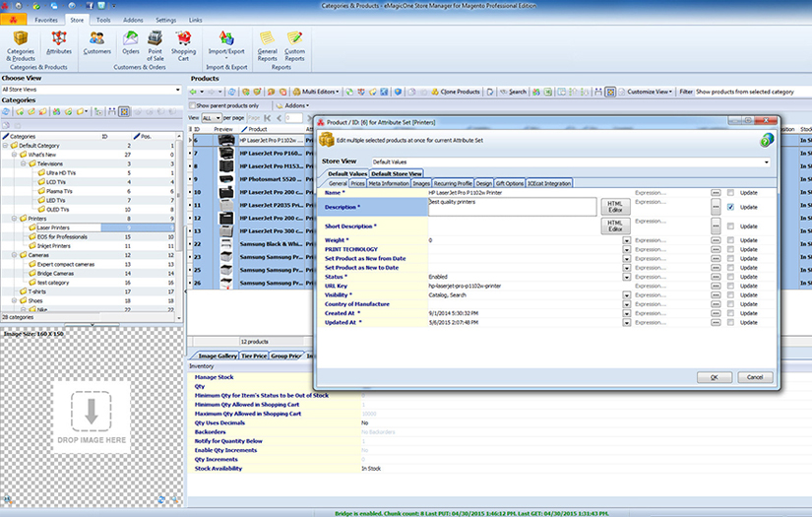Open the Addons dropdown button
The height and width of the screenshot is (517, 812).
pyautogui.click(x=292, y=105)
